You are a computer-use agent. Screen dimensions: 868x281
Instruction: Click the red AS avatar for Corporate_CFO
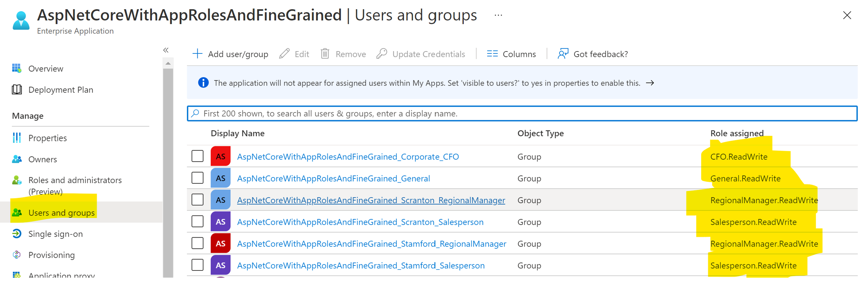pos(220,156)
